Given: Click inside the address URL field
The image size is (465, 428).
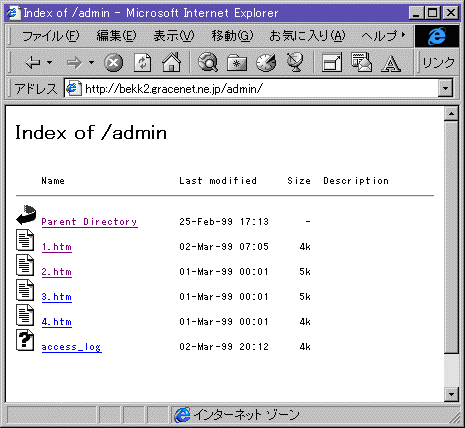Looking at the screenshot, I should tap(252, 89).
